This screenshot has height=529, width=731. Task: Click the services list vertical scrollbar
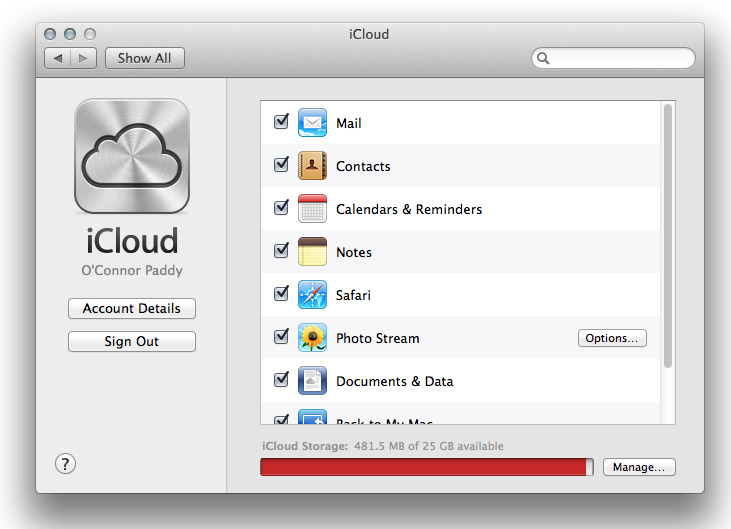pyautogui.click(x=668, y=236)
